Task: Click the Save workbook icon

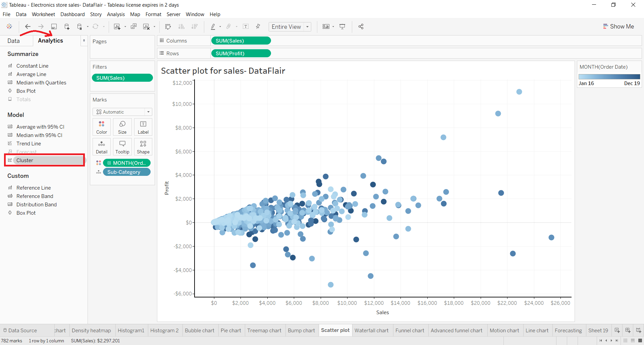Action: 54,26
